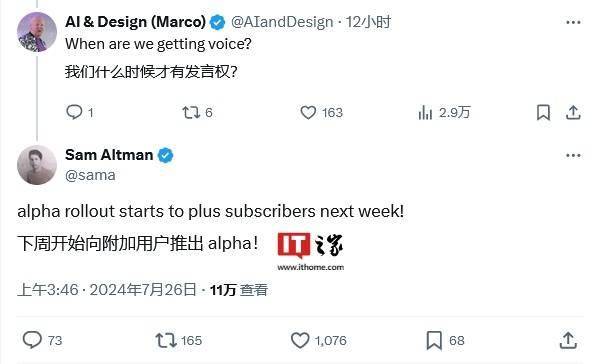Like the AI & Design tweet with 163 likes
The width and height of the screenshot is (598, 364).
click(x=308, y=113)
